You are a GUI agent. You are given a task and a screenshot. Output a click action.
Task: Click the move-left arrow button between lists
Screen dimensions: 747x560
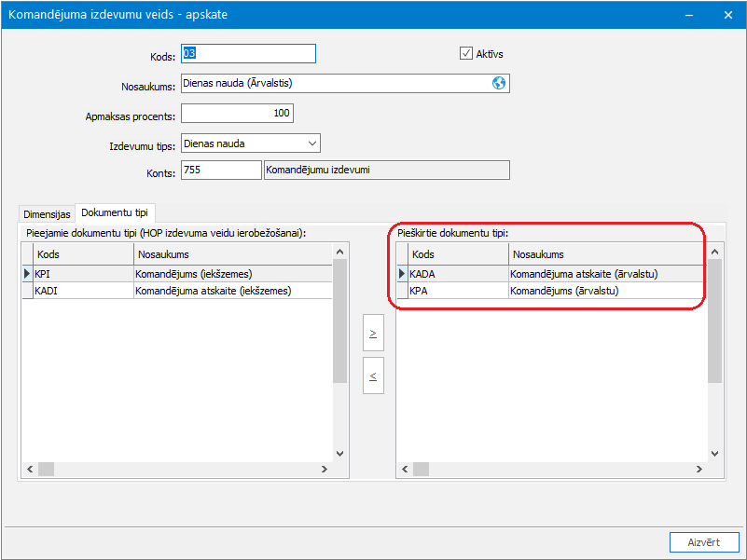373,376
